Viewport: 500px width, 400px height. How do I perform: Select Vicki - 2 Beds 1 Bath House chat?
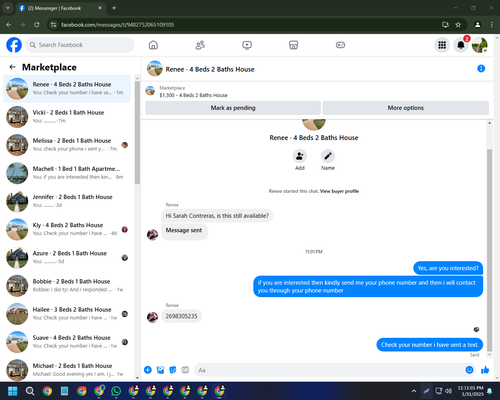coord(67,117)
